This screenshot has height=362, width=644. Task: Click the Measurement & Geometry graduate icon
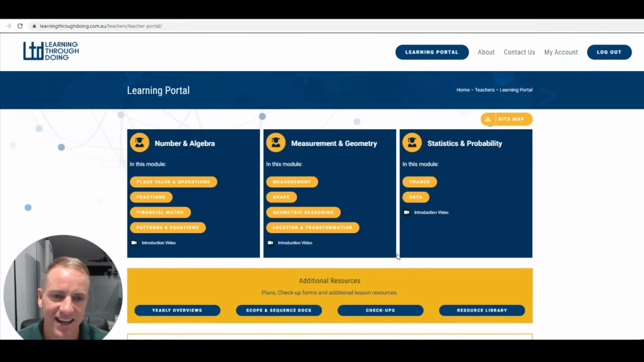[x=276, y=143]
